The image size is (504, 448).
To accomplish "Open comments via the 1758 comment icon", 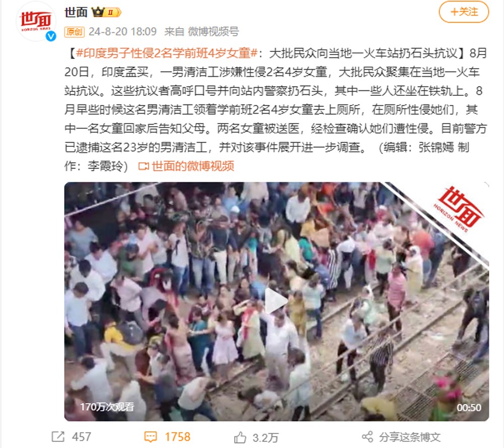I will pyautogui.click(x=150, y=437).
